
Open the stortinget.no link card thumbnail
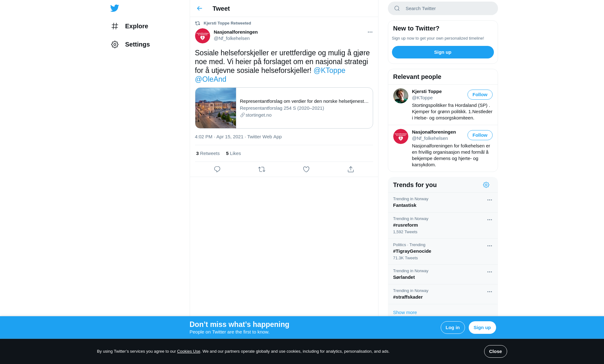click(215, 108)
